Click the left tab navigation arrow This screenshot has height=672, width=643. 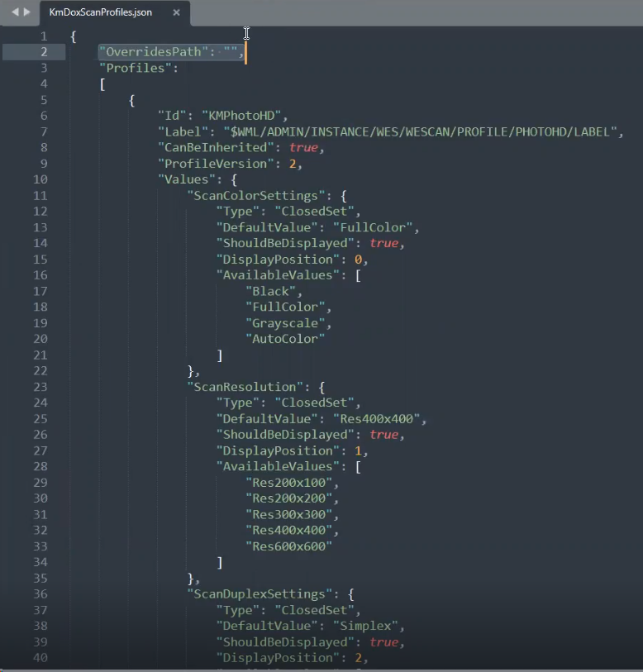point(14,12)
